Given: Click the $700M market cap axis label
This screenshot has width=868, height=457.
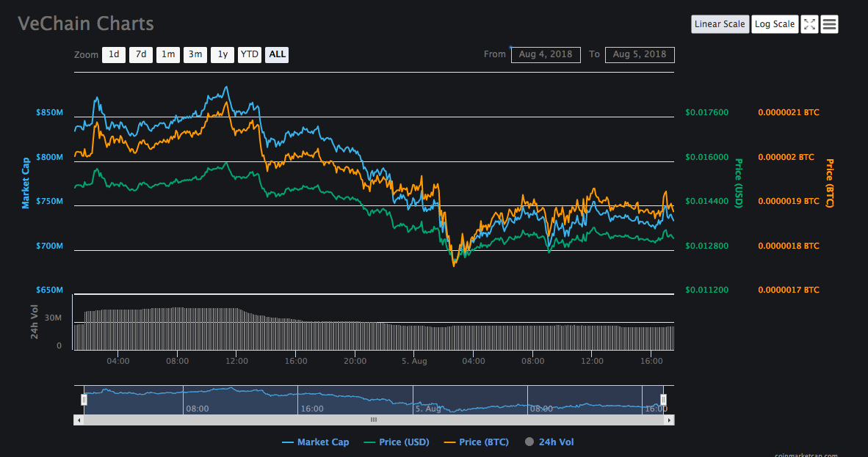Looking at the screenshot, I should pos(50,246).
